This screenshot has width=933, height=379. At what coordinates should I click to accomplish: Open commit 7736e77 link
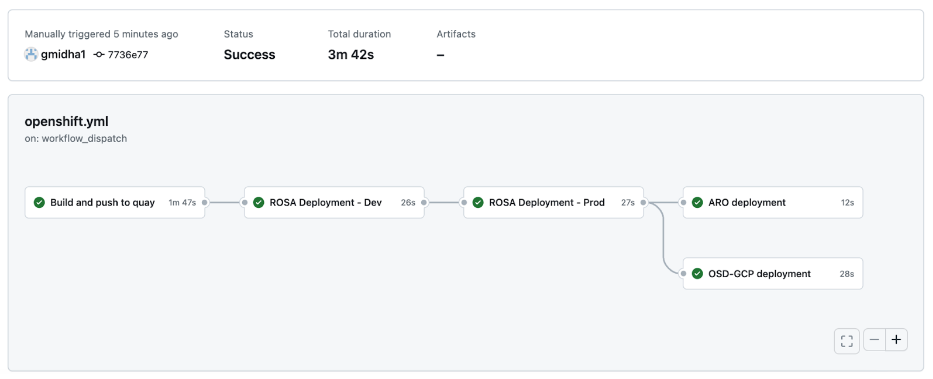[128, 55]
